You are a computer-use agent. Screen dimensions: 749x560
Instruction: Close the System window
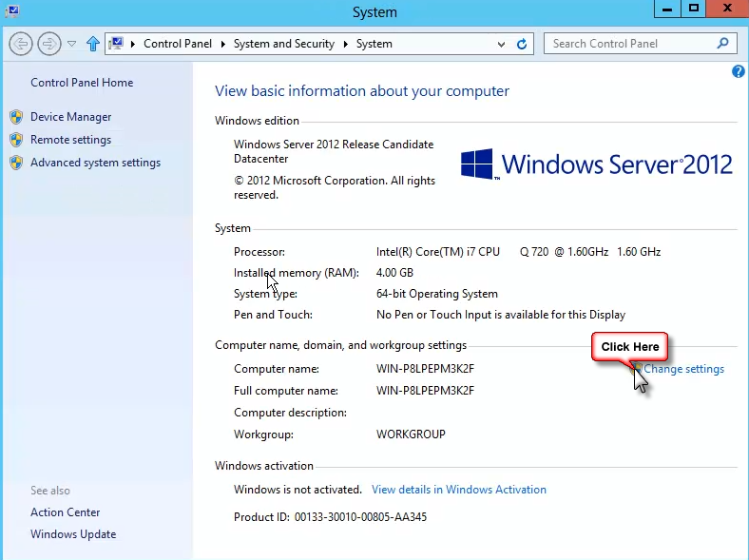(727, 9)
